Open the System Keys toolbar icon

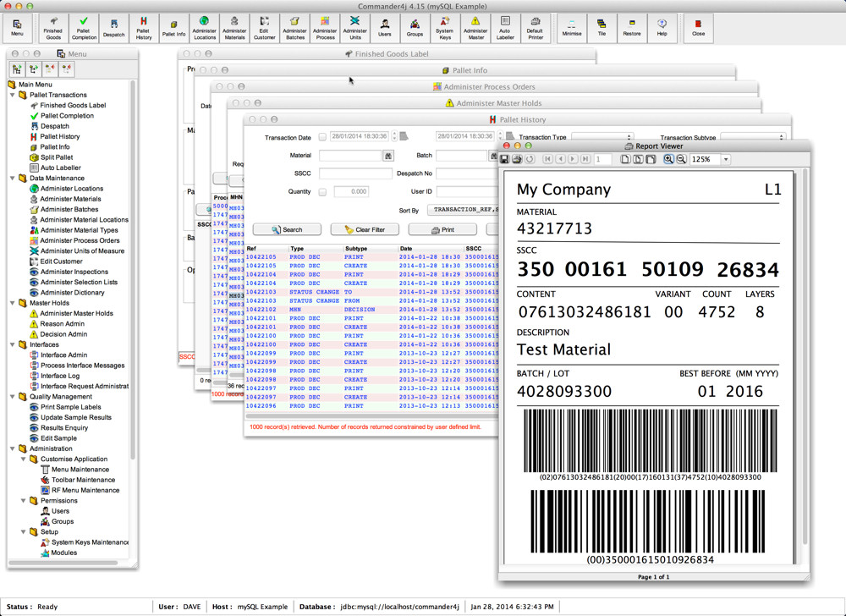click(x=445, y=27)
